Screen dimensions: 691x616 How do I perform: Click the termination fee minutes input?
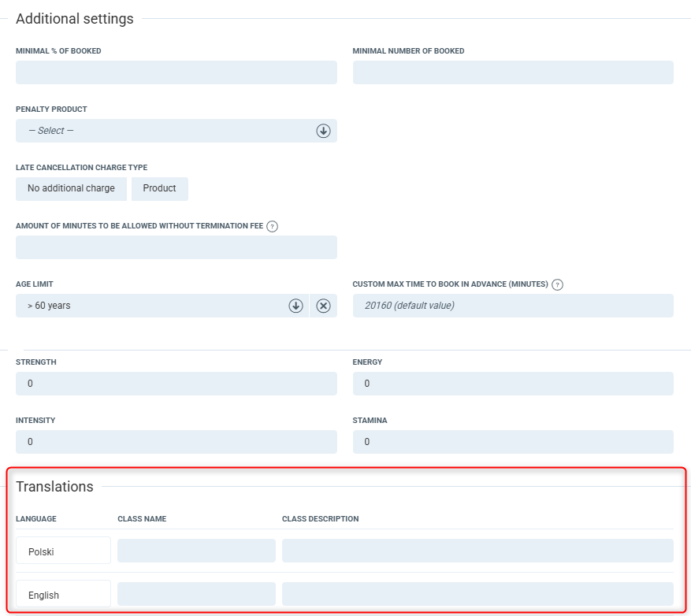(x=176, y=247)
